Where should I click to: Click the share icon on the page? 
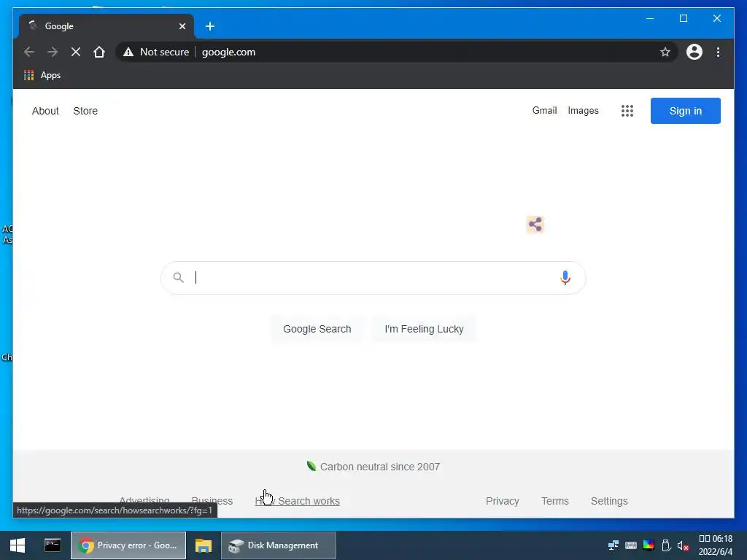tap(535, 225)
